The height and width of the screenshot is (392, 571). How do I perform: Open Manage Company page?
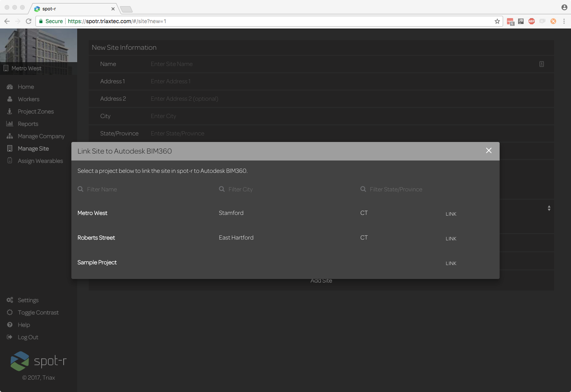[41, 136]
